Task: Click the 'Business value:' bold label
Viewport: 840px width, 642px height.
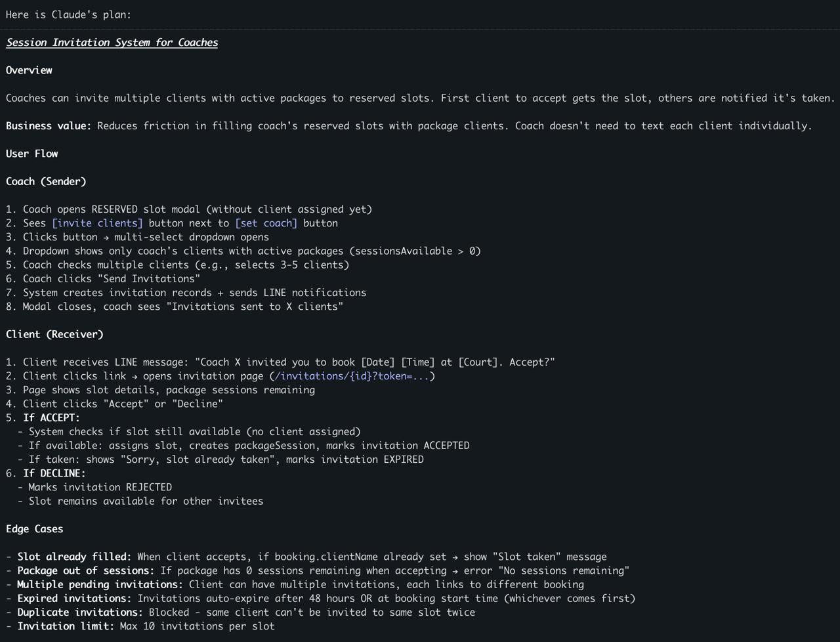Action: (x=49, y=126)
